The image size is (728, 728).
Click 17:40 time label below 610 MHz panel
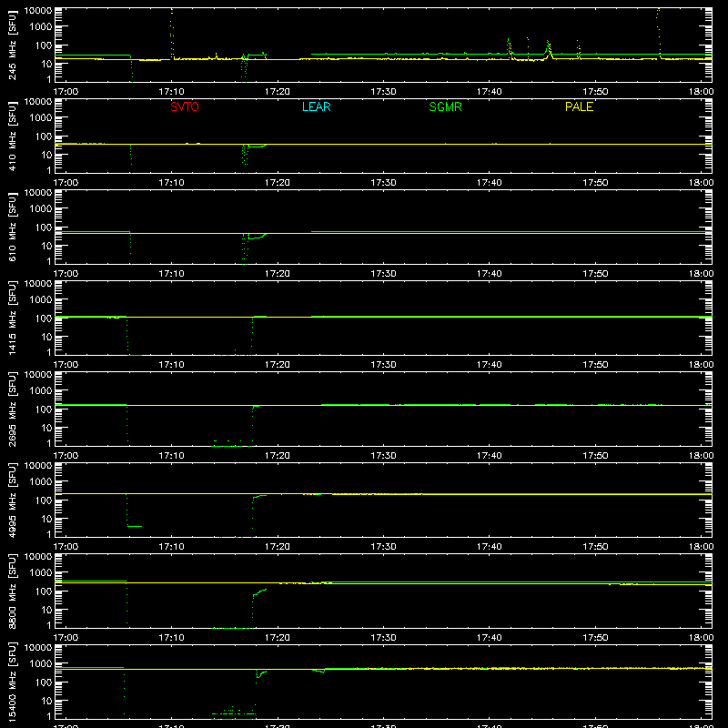[489, 274]
